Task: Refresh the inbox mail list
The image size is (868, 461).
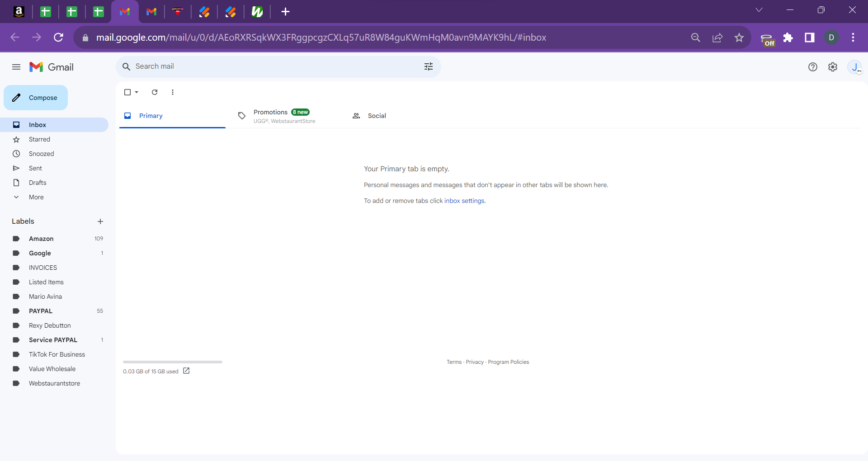Action: click(x=155, y=92)
